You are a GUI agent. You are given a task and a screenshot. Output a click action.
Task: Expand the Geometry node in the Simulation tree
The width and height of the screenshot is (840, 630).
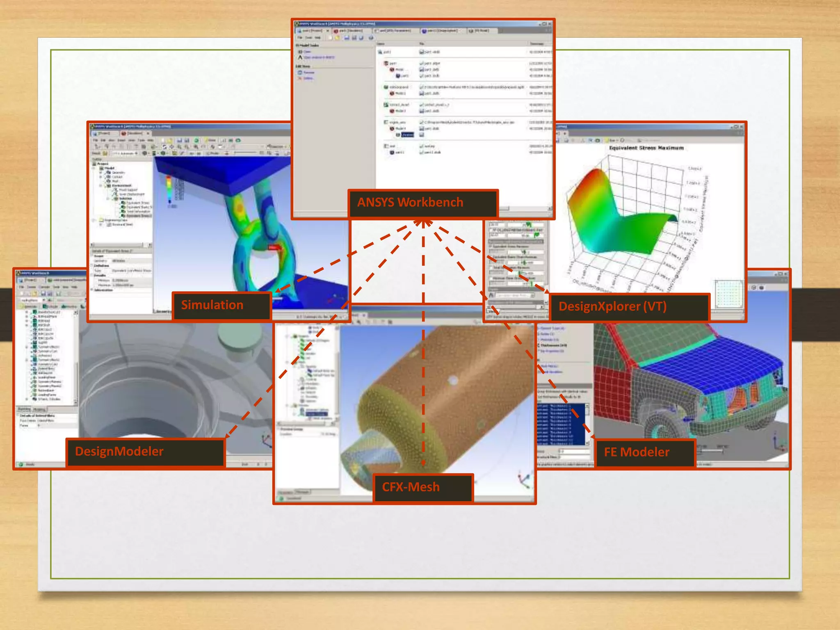coord(100,173)
